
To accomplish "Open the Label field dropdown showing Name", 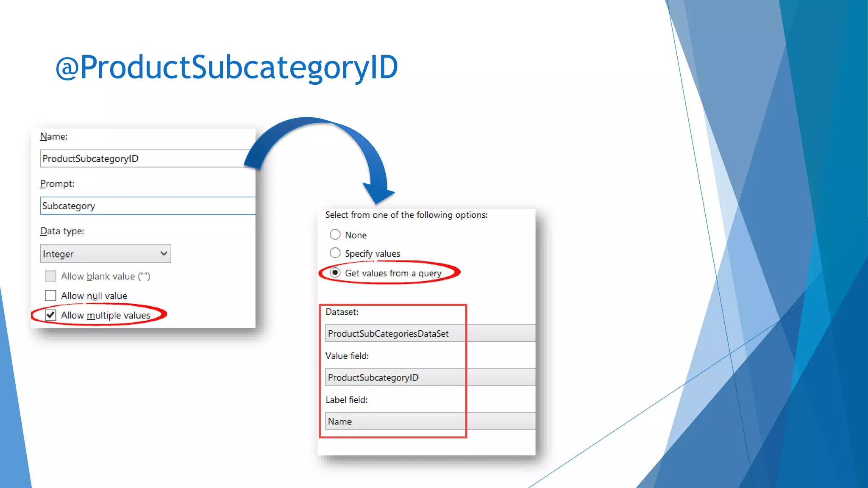I will (429, 421).
